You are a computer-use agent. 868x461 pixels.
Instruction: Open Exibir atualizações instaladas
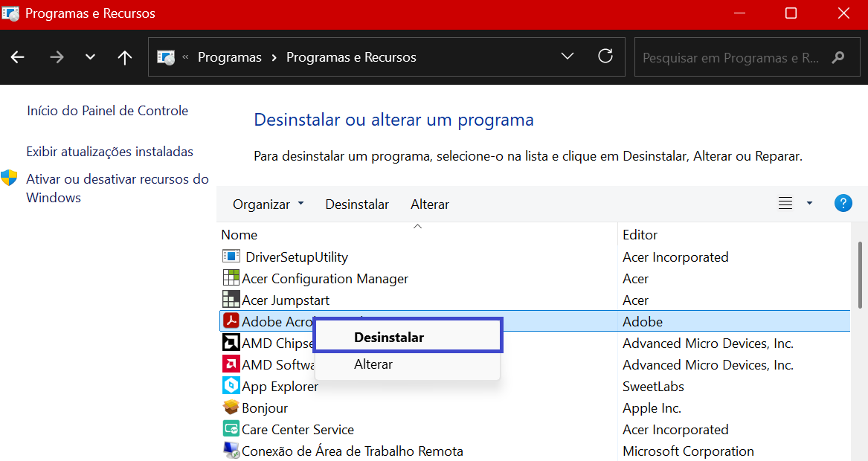(109, 152)
